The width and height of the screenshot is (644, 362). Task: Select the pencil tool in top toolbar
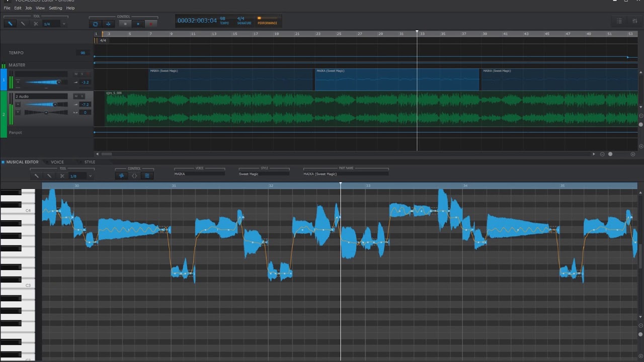pyautogui.click(x=10, y=24)
